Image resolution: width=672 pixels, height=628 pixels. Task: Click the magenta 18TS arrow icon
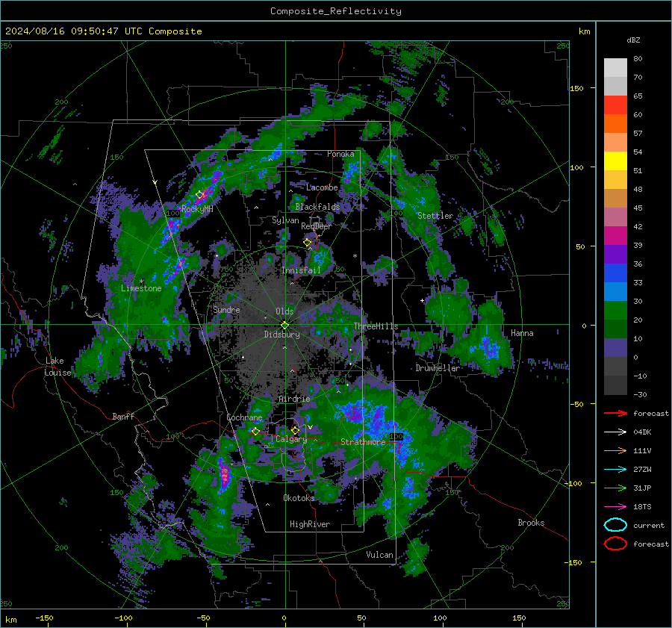[x=615, y=507]
